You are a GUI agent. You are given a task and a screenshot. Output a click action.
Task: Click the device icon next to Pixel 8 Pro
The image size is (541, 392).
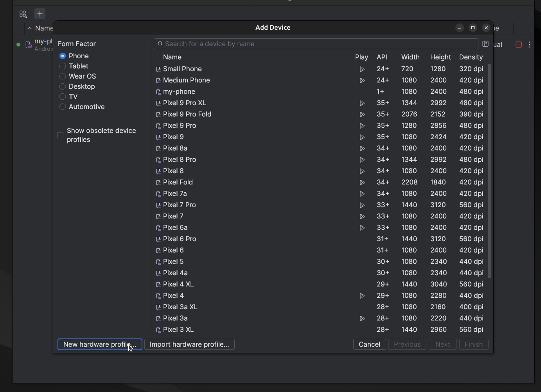(159, 160)
